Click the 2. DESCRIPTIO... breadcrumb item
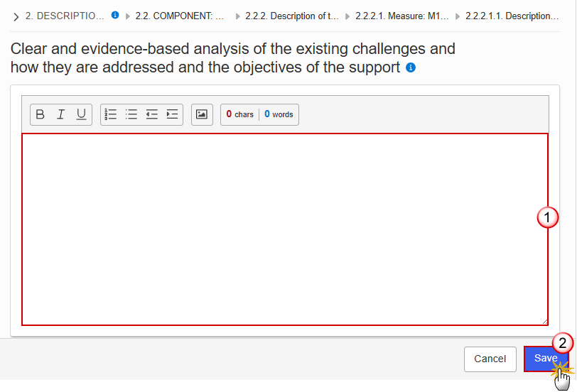This screenshot has height=392, width=577. [65, 16]
